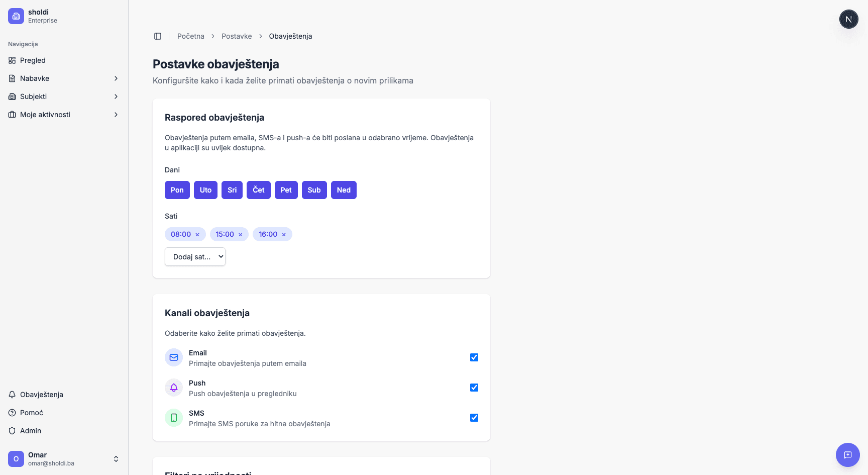Open the chat support bubble icon
The width and height of the screenshot is (868, 475).
click(847, 455)
